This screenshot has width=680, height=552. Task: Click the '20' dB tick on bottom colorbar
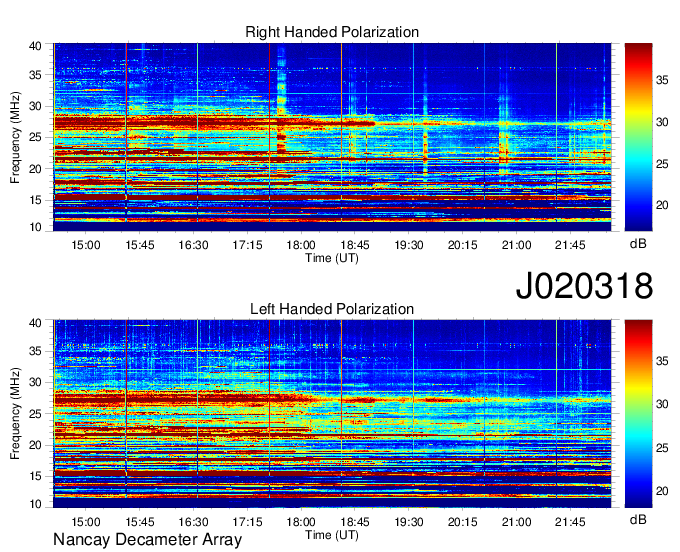point(662,491)
